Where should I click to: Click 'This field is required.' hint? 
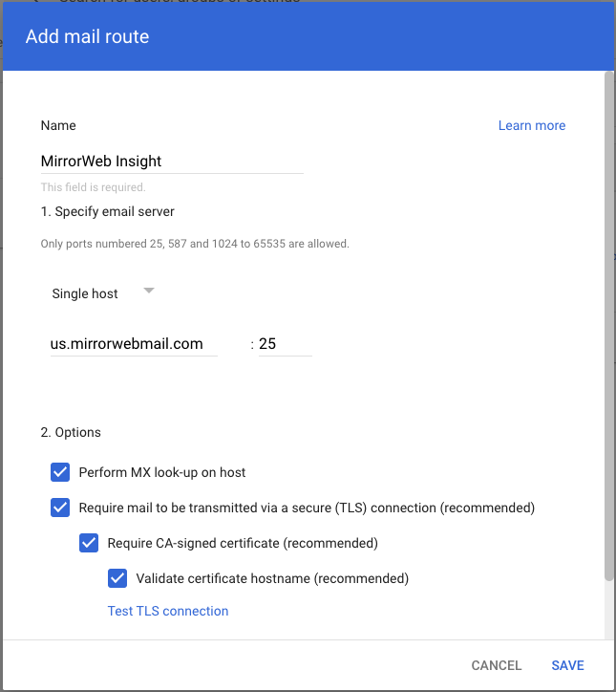[93, 187]
